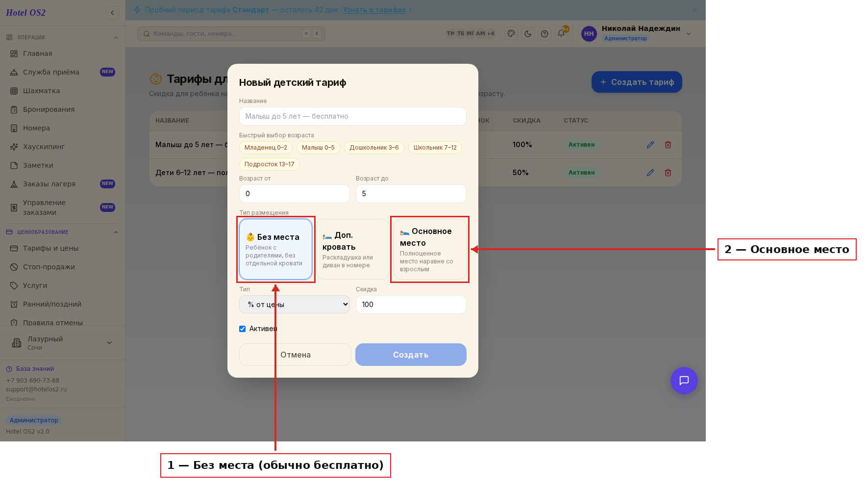The image size is (868, 489).
Task: Select the Без места placement option
Action: (275, 249)
